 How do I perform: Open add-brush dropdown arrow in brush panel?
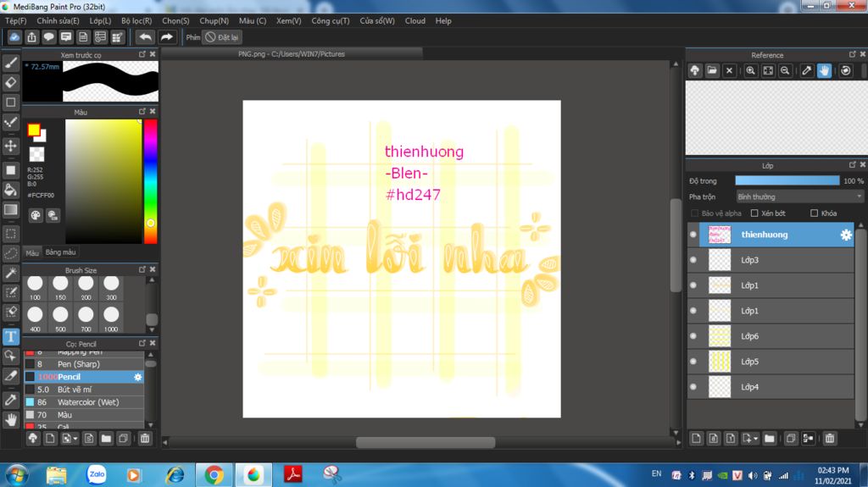pos(75,439)
